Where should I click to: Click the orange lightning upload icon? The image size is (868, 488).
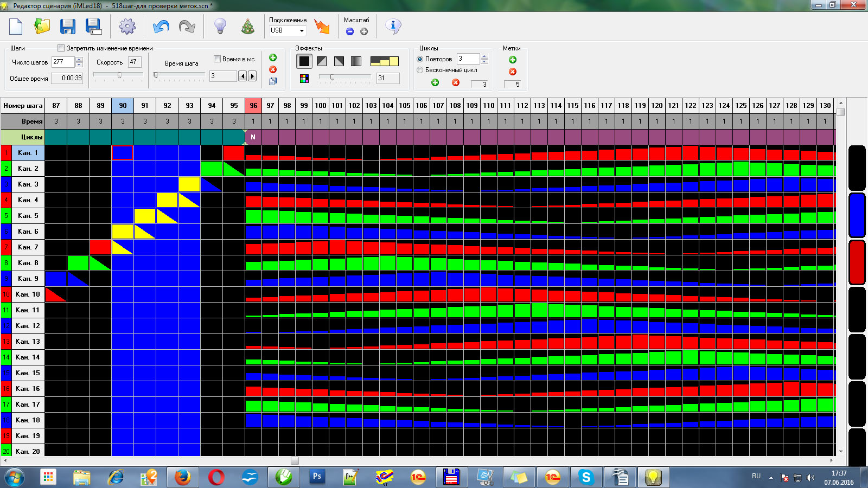pyautogui.click(x=322, y=26)
